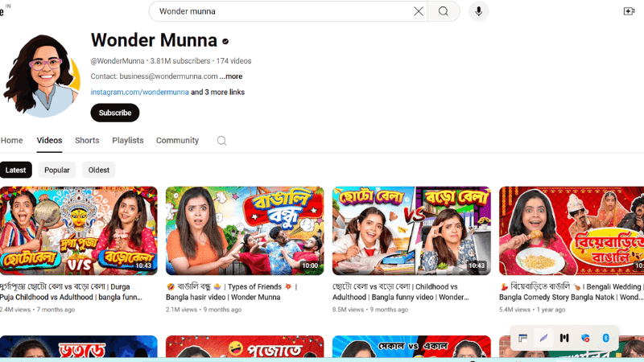The height and width of the screenshot is (362, 644).
Task: Click the Wonder Munna channel avatar
Action: coord(41,75)
